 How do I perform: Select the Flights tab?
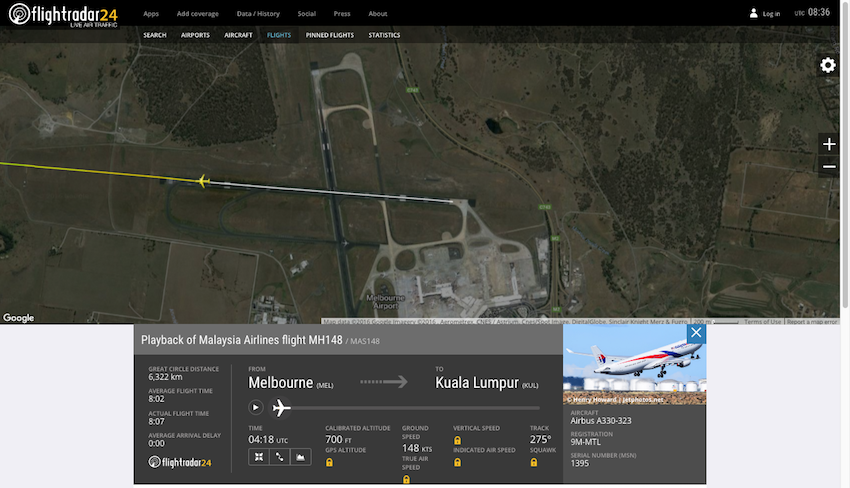coord(279,35)
